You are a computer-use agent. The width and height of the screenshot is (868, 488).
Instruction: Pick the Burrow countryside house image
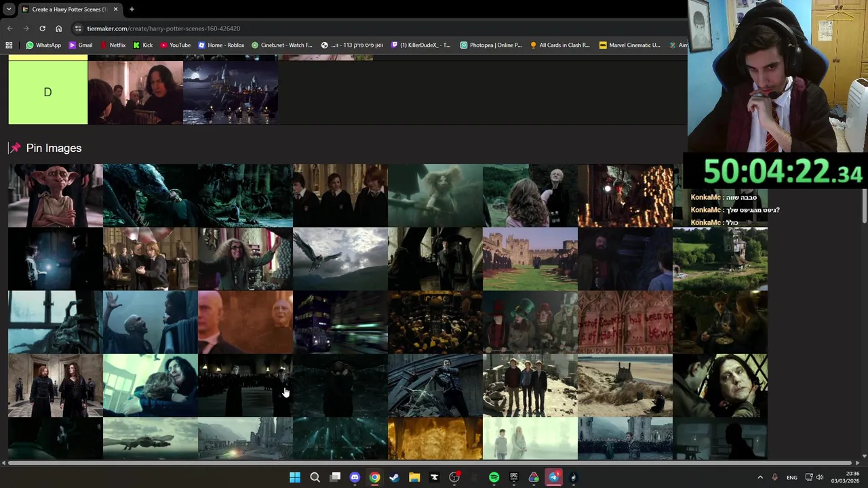720,259
